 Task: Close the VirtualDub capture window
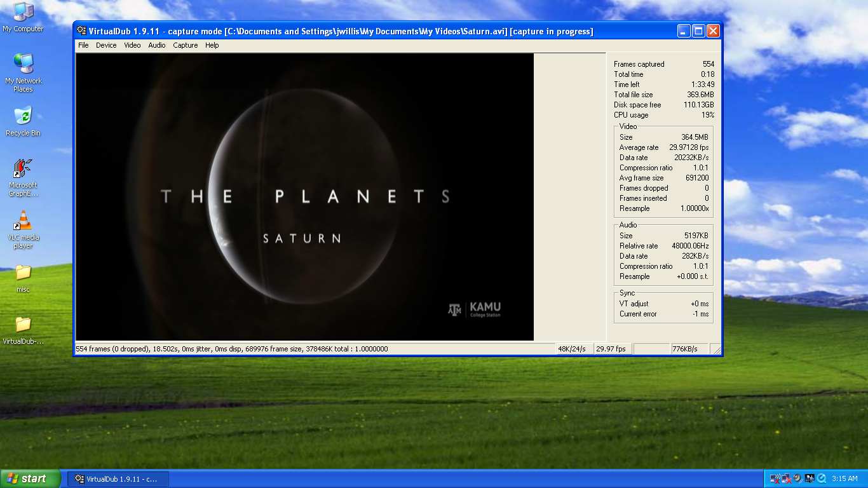click(713, 31)
